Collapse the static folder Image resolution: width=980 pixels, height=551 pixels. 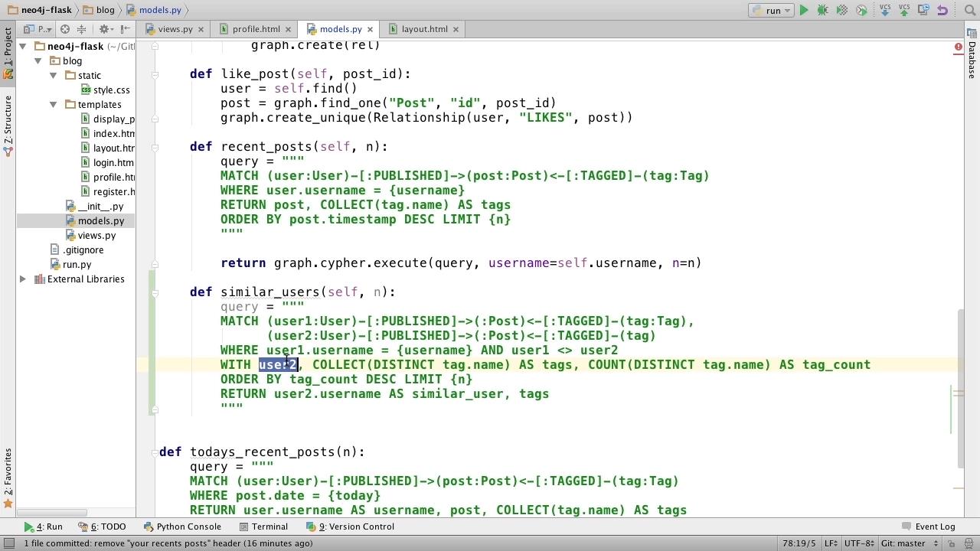pyautogui.click(x=53, y=75)
